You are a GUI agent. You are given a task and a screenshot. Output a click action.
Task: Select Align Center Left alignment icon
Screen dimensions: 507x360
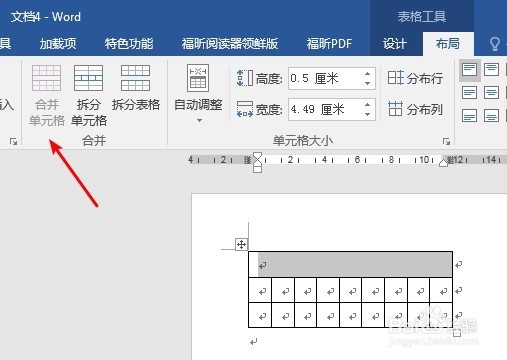click(x=469, y=93)
